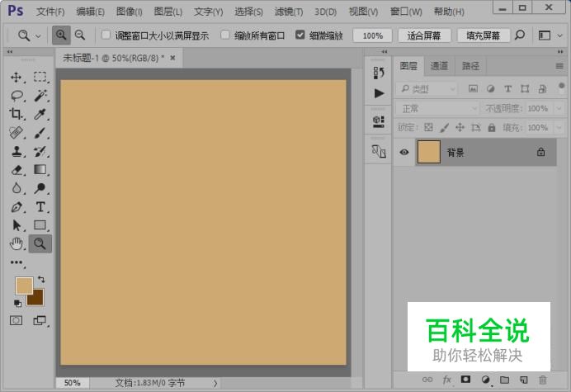
Task: Toggle lock all padlock icon
Action: [492, 128]
